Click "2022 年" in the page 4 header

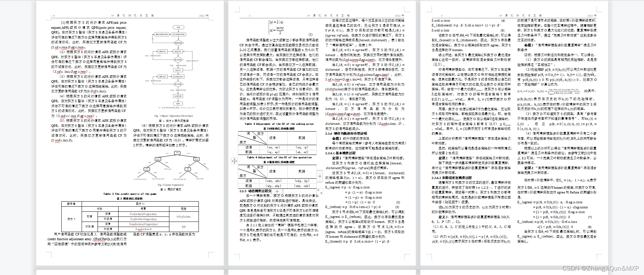coord(204,16)
